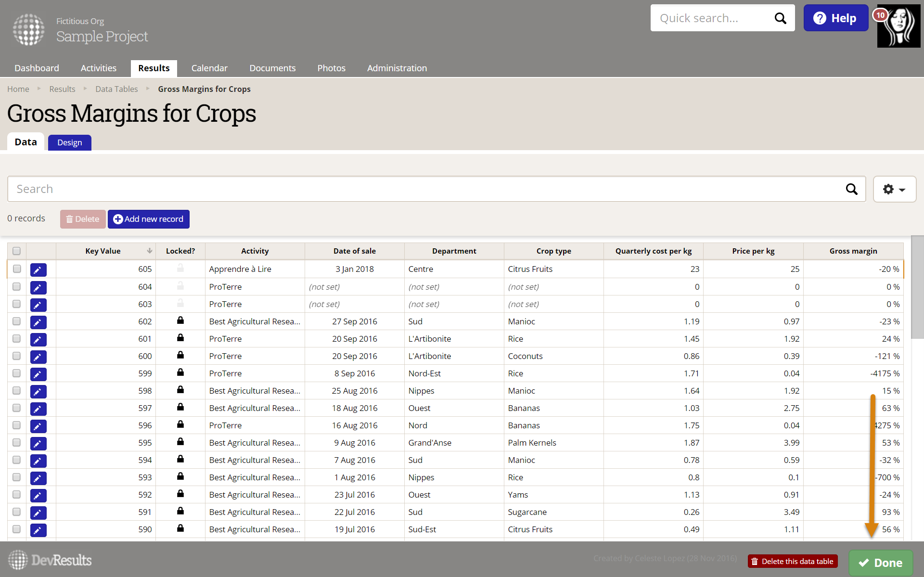Open the user profile avatar with notification badge
The width and height of the screenshot is (924, 577).
[898, 26]
